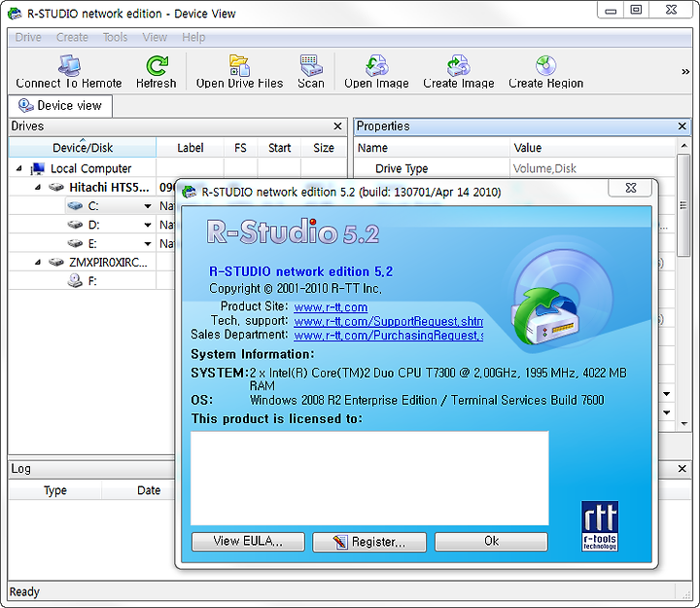Open the Create menu

(72, 37)
